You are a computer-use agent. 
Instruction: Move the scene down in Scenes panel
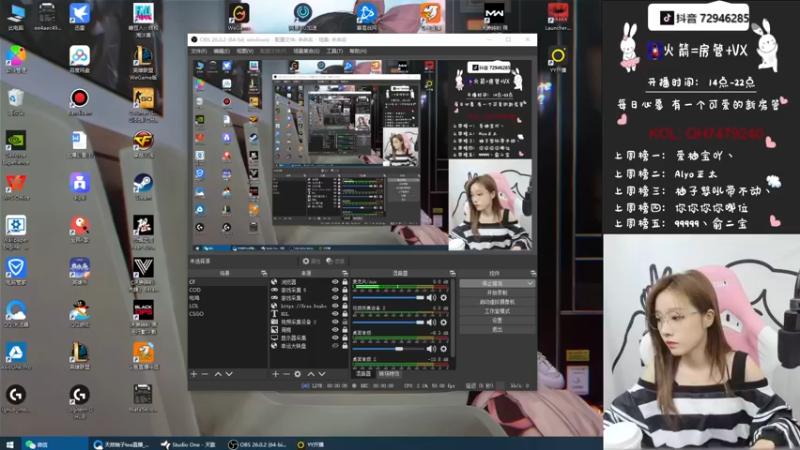coord(229,374)
